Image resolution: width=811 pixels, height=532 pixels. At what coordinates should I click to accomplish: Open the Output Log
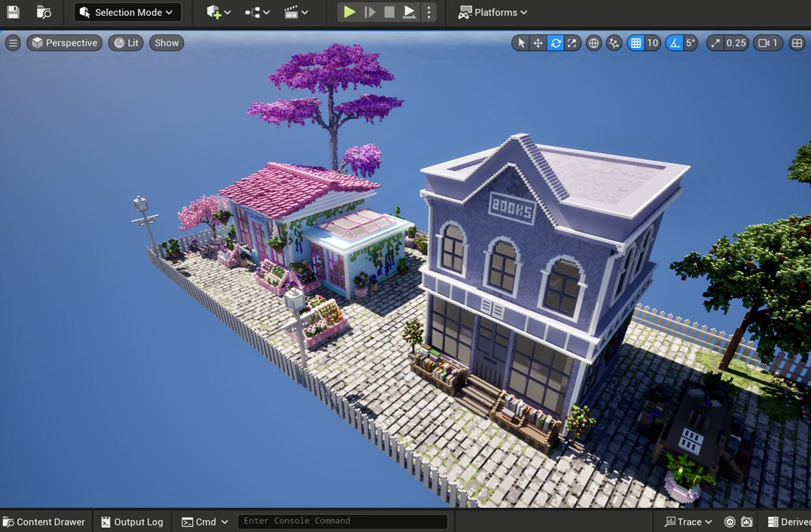(x=132, y=521)
